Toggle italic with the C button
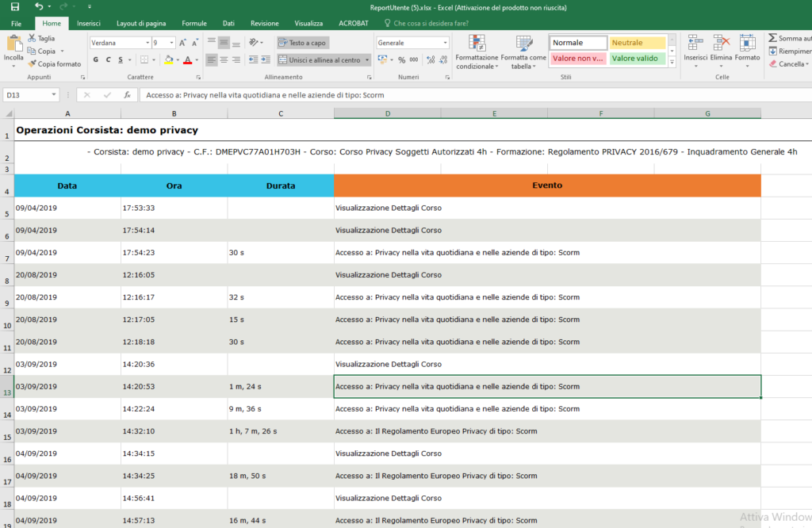The height and width of the screenshot is (528, 812). pyautogui.click(x=108, y=60)
